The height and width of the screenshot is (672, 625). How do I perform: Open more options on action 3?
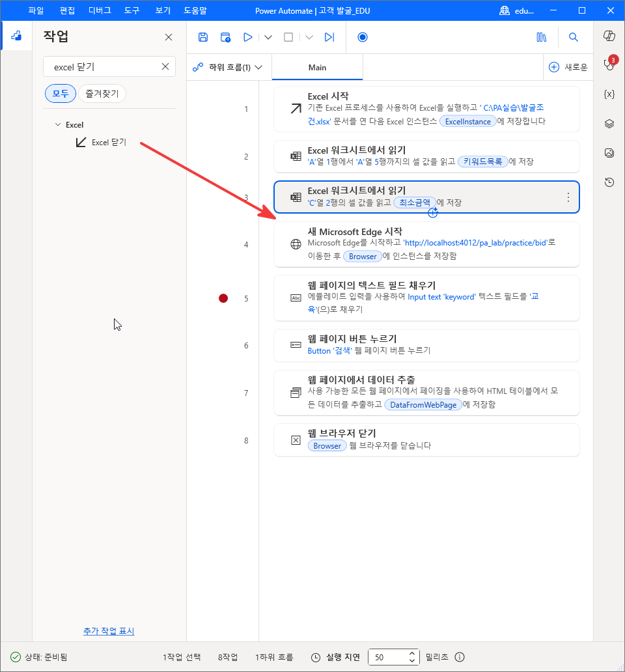click(x=568, y=197)
